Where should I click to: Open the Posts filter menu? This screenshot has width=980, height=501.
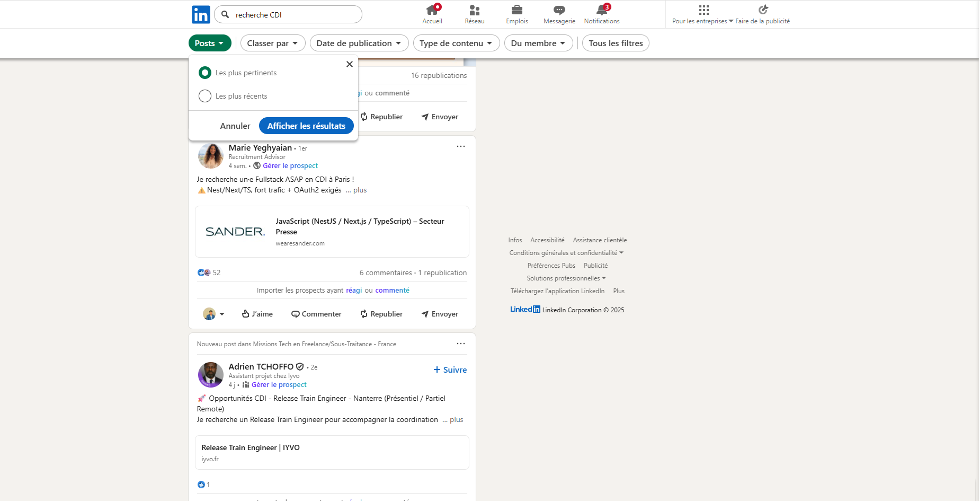click(209, 43)
